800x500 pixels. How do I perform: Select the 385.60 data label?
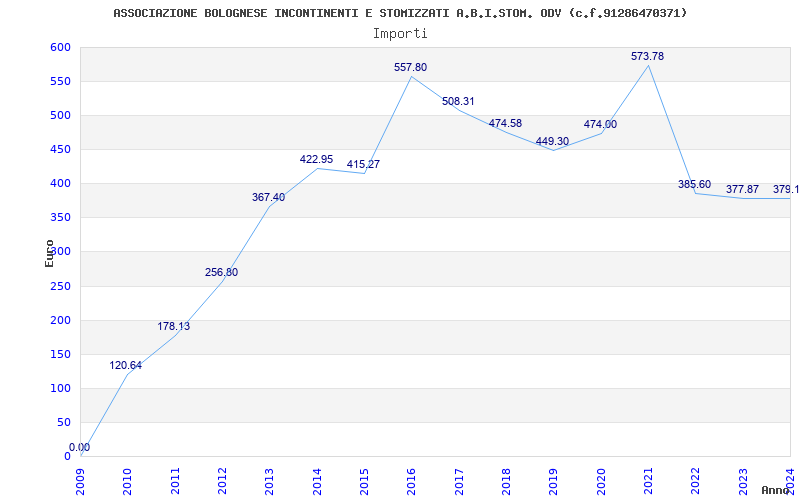(694, 184)
